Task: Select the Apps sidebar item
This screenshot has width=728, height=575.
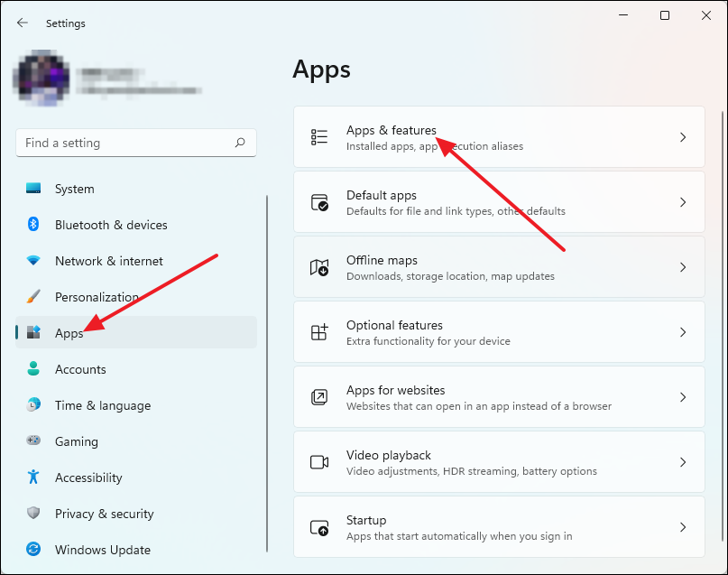Action: 136,332
